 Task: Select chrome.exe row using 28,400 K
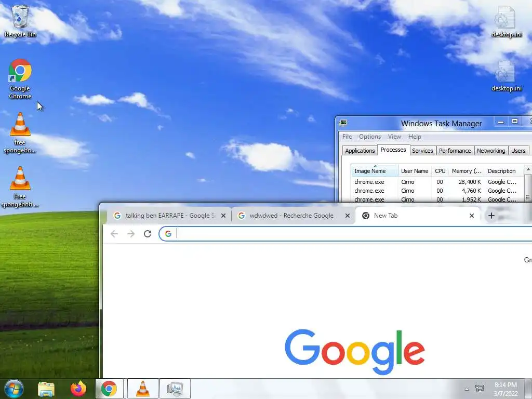[437, 182]
